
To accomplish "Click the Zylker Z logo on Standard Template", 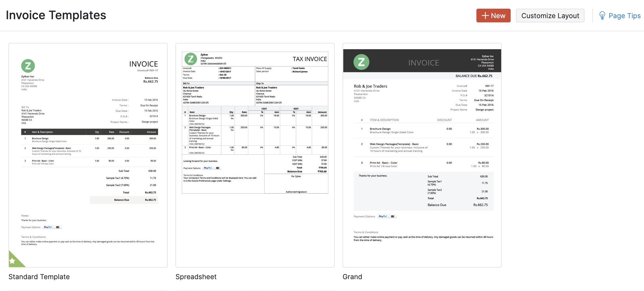I will tap(28, 66).
